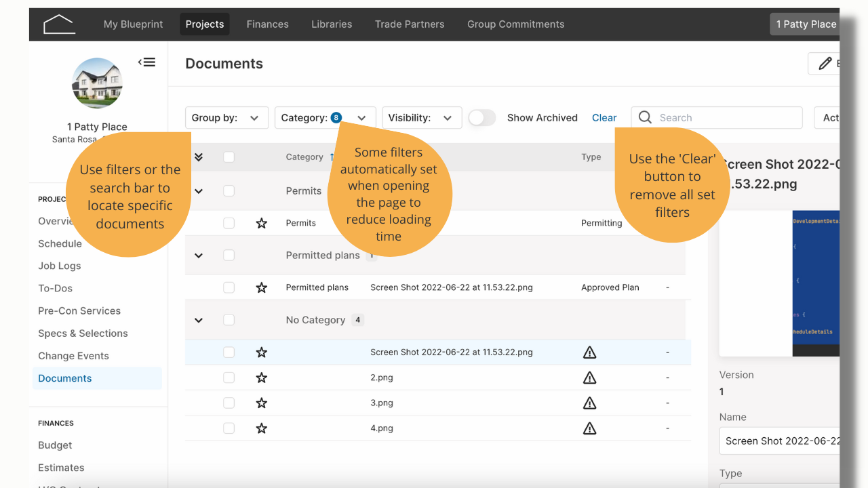Screen dimensions: 868x488
Task: Star the 2.png document
Action: pyautogui.click(x=262, y=378)
